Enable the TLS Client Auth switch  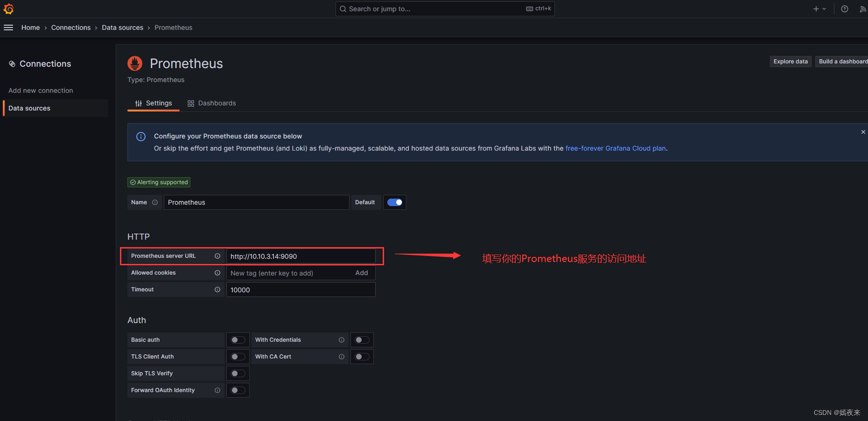tap(238, 357)
